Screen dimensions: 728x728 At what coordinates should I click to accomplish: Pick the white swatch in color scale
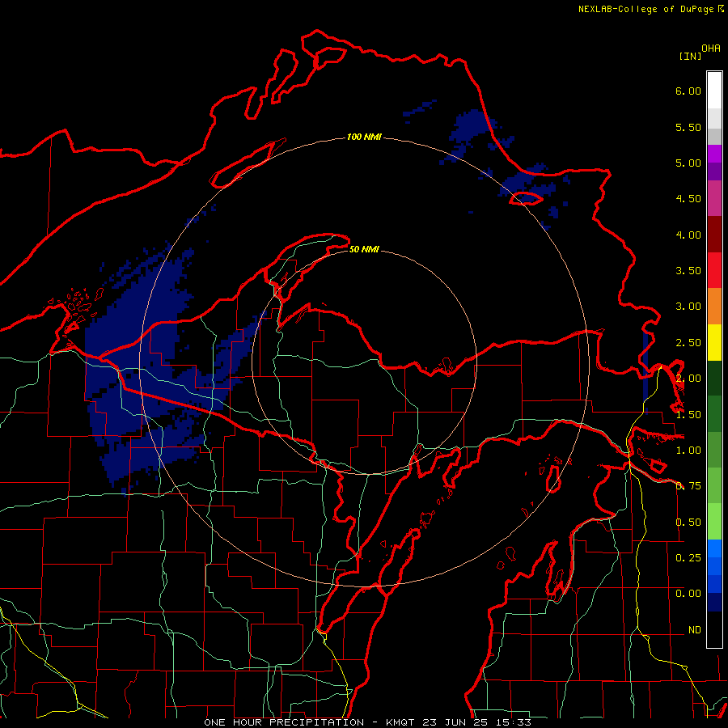(714, 91)
